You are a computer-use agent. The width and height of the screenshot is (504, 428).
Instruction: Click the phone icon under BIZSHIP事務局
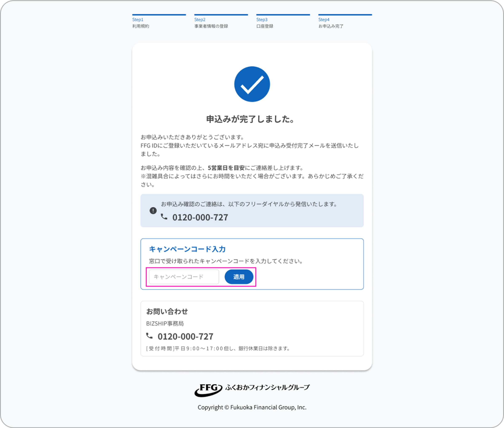point(149,336)
